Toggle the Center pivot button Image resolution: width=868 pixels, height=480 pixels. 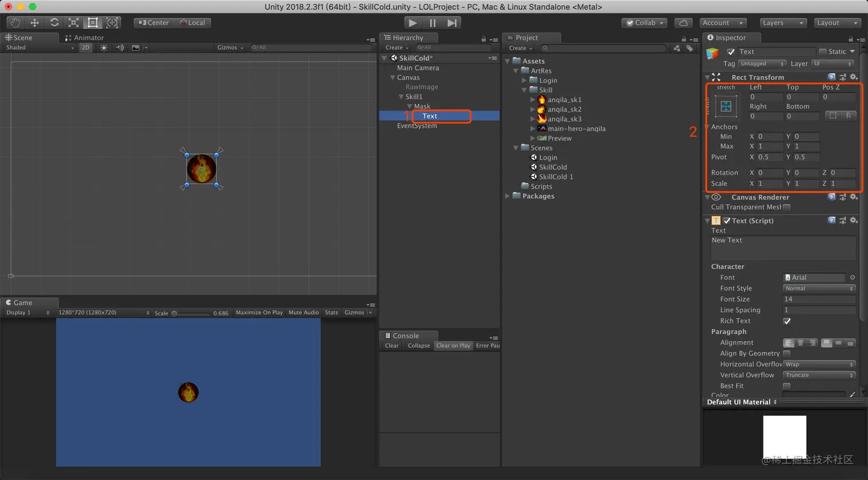(x=153, y=23)
